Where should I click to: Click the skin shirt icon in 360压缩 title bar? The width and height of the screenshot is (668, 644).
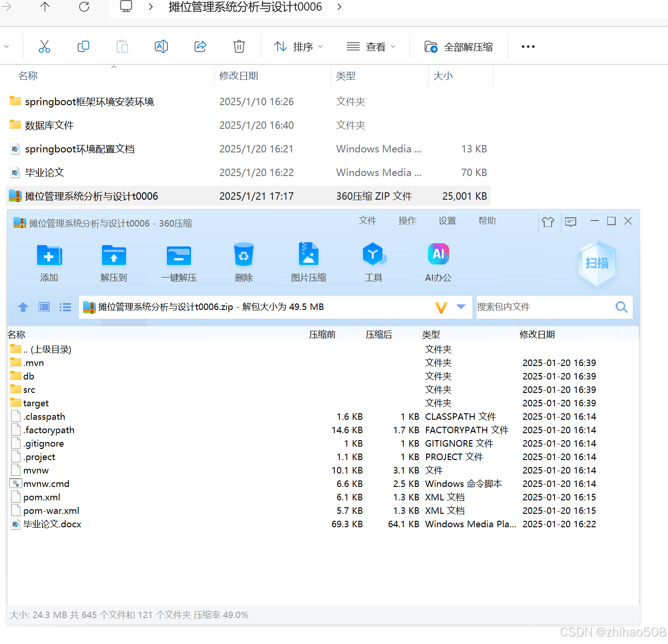pyautogui.click(x=548, y=222)
